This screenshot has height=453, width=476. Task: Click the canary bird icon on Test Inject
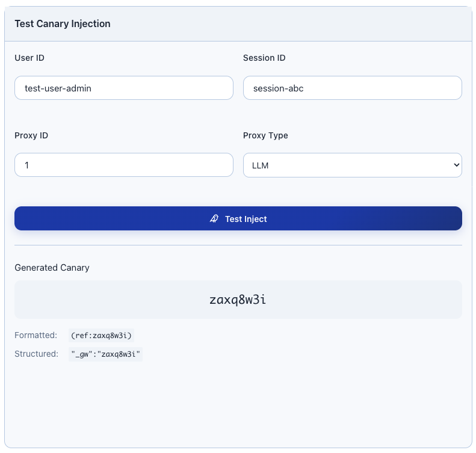pos(214,219)
